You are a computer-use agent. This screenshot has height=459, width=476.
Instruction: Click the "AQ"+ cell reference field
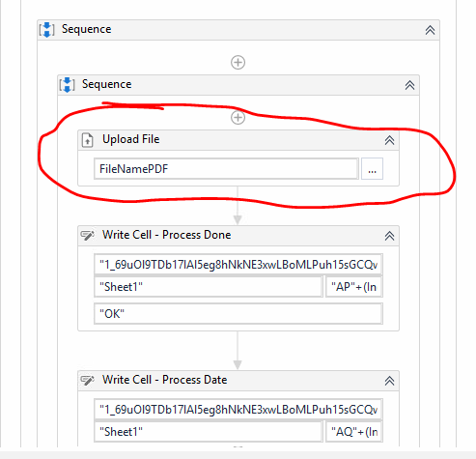[354, 431]
